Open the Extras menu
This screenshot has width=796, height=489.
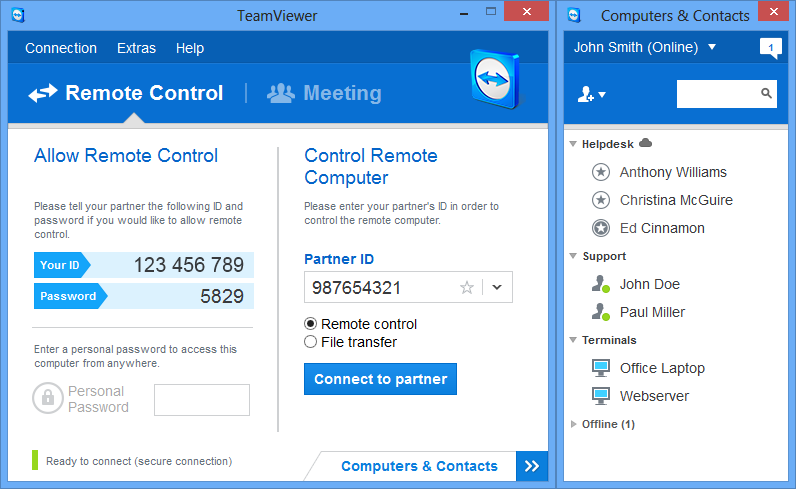click(136, 48)
